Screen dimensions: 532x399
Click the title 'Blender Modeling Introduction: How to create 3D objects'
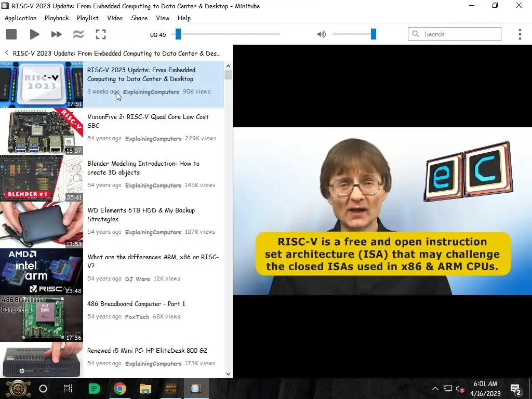tap(143, 168)
